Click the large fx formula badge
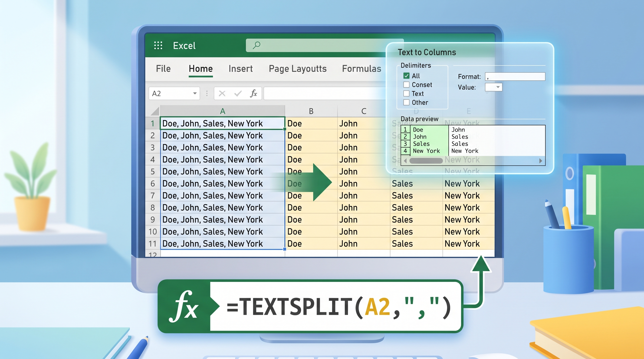This screenshot has height=359, width=644. pos(184,307)
